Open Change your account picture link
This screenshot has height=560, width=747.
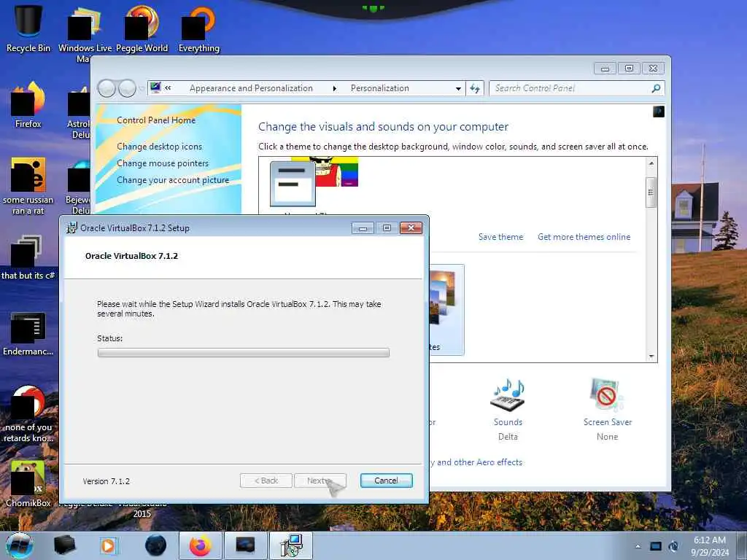[173, 180]
